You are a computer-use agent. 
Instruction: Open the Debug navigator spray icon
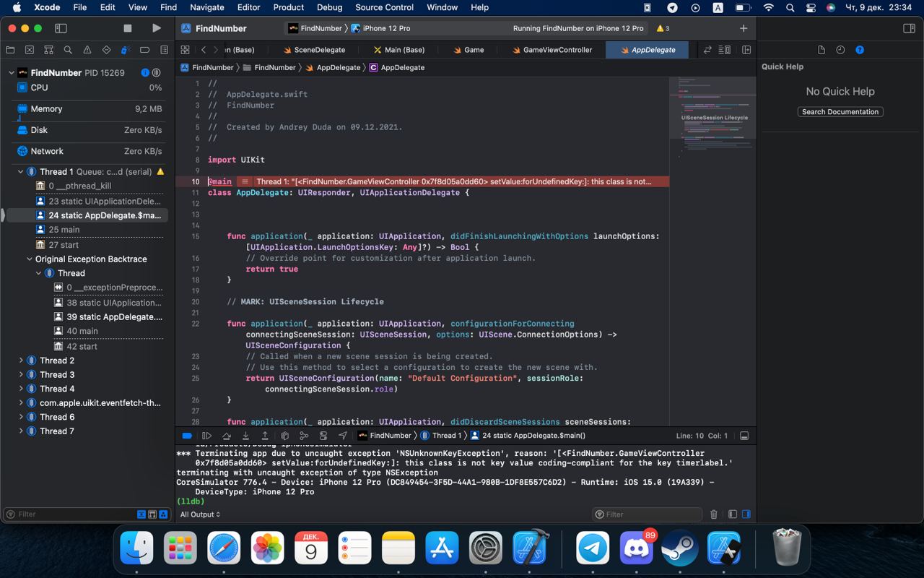[126, 50]
